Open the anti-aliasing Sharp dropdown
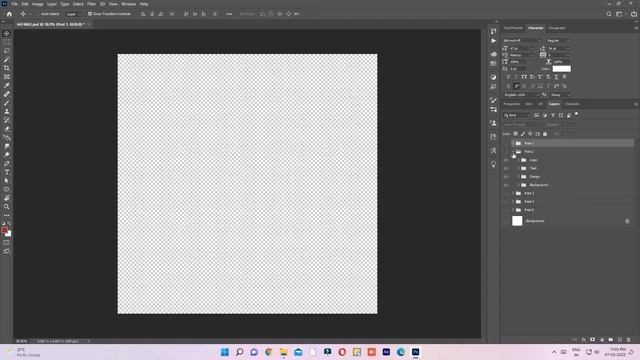 tap(560, 95)
